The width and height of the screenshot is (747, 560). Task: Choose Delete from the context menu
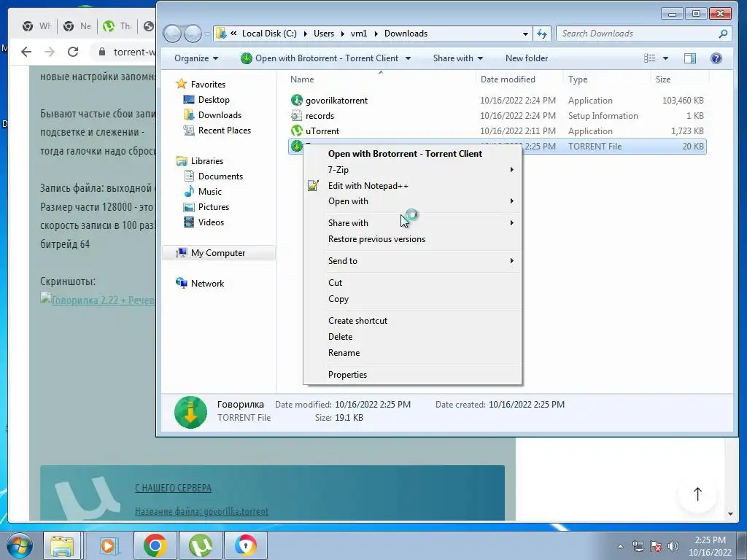tap(413, 337)
